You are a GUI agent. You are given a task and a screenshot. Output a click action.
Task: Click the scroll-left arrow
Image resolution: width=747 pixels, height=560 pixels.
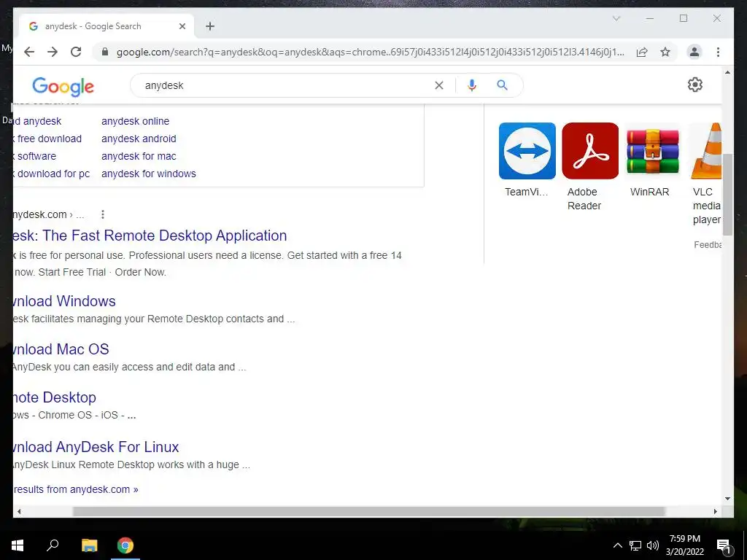pyautogui.click(x=18, y=511)
